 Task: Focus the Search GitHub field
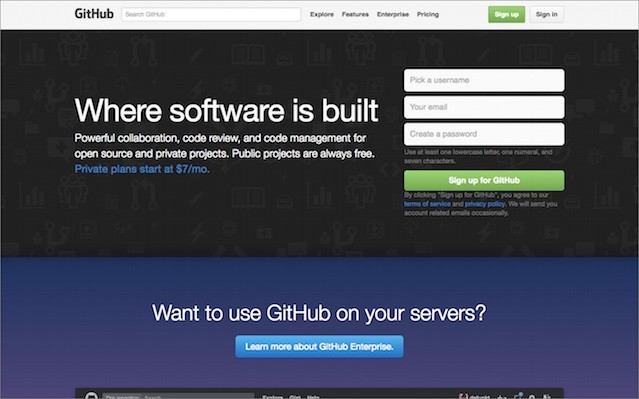coord(211,14)
